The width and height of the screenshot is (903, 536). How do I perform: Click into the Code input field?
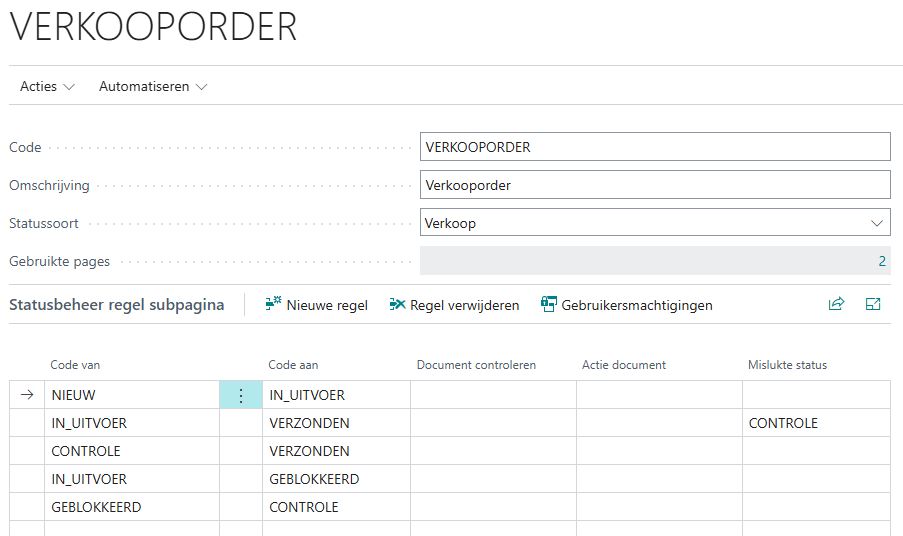655,147
